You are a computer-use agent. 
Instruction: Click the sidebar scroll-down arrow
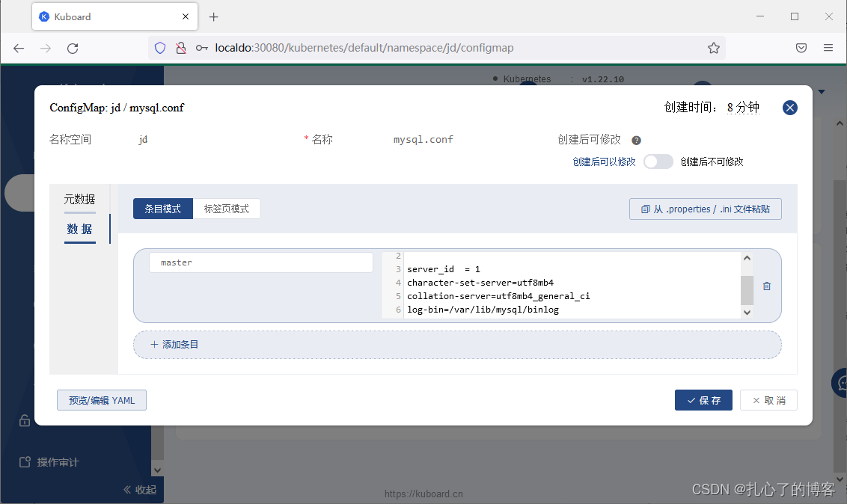[x=157, y=470]
